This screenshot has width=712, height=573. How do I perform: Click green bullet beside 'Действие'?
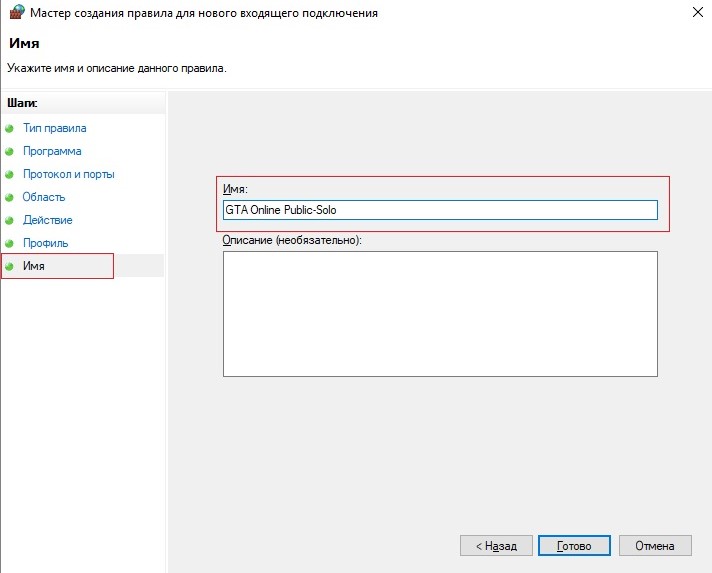pos(10,221)
